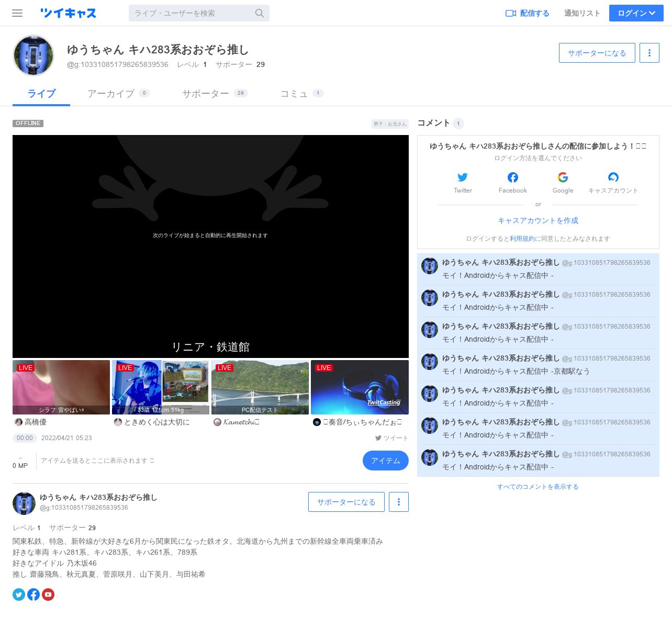Click the Tweet share link
672x639 pixels.
pos(391,438)
